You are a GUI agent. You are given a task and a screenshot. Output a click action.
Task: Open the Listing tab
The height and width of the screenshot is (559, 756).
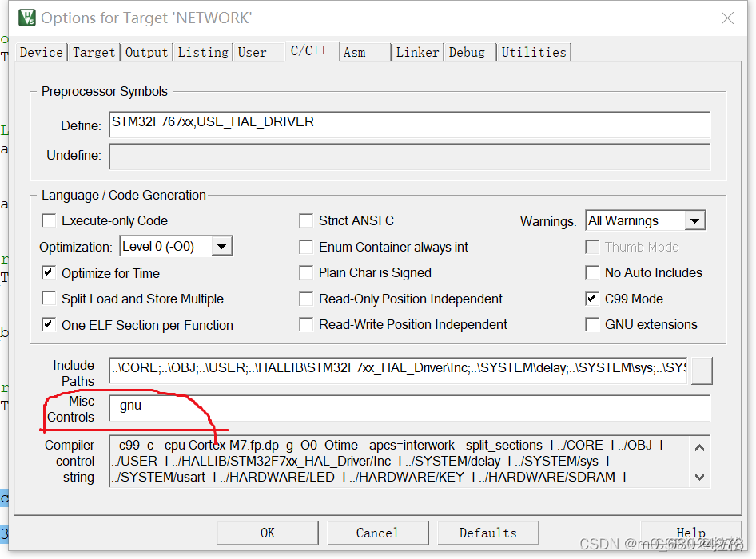(x=203, y=52)
